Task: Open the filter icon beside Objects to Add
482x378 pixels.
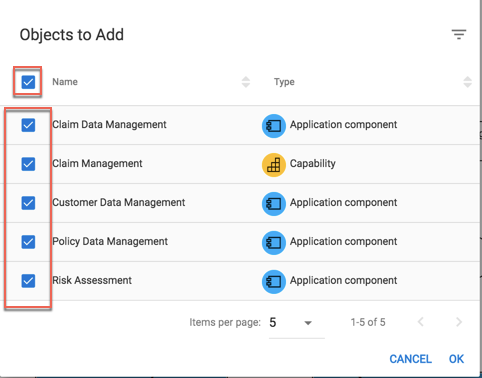Action: (459, 34)
